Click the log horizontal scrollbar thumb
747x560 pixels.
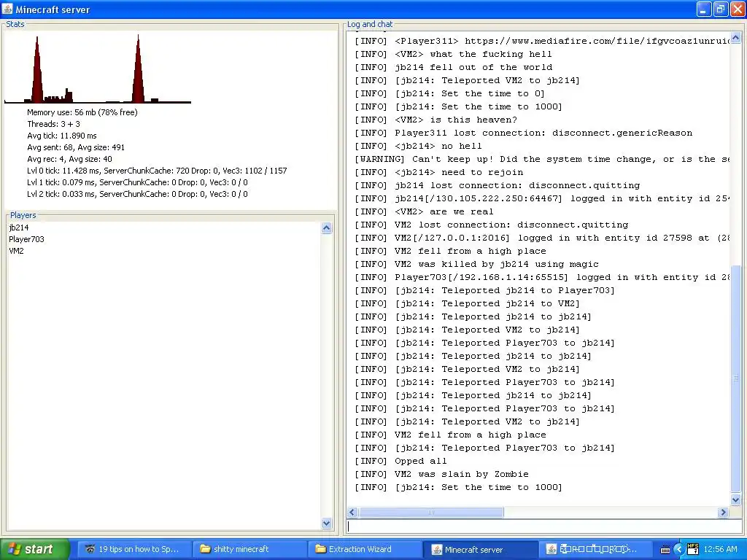click(x=430, y=513)
